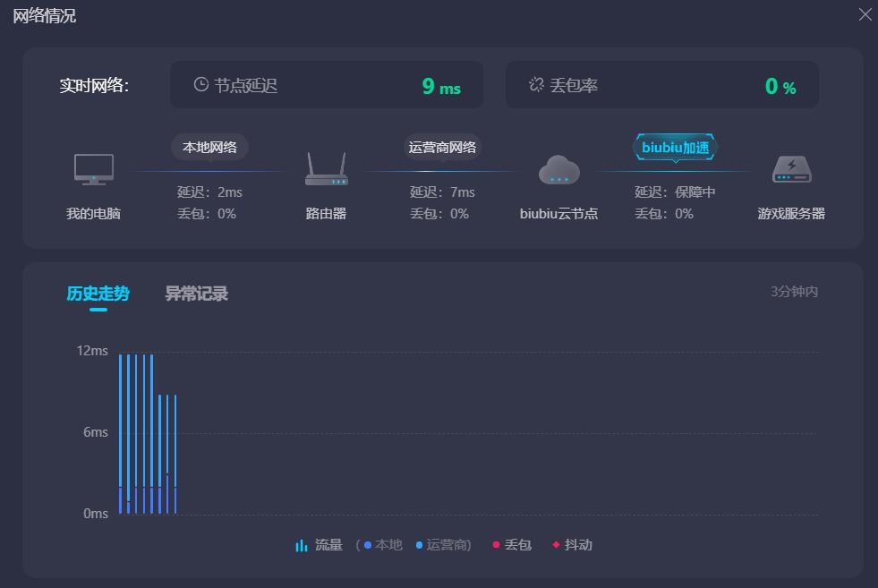Click the packet loss icon beside 丢包率
878x588 pixels.
[x=536, y=84]
